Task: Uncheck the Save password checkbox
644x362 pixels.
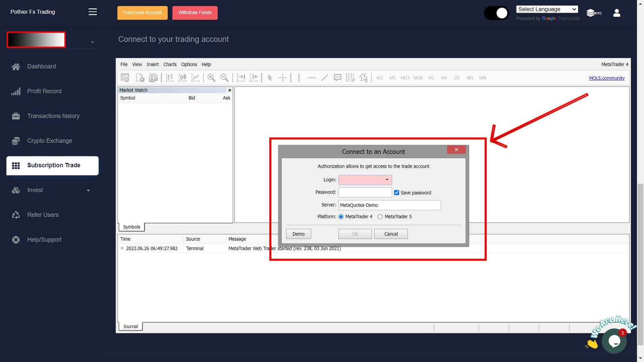Action: (x=396, y=193)
